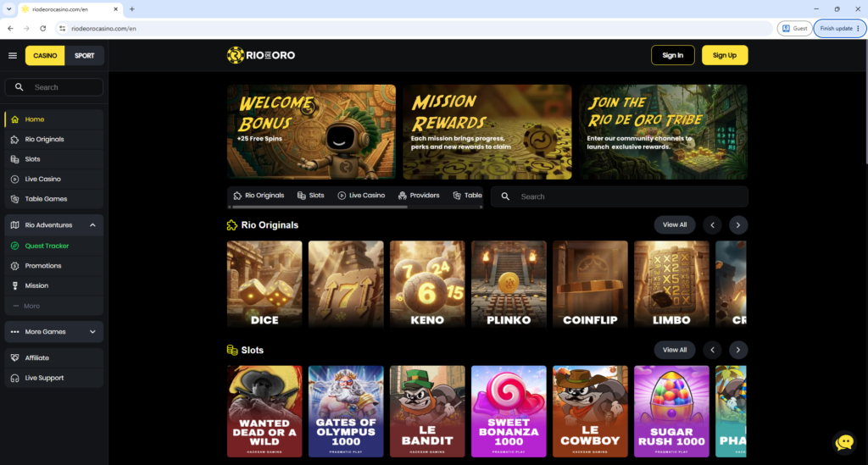Screen dimensions: 868x465
Task: Open Sweet Bonanza 1000 slot
Action: 509,412
